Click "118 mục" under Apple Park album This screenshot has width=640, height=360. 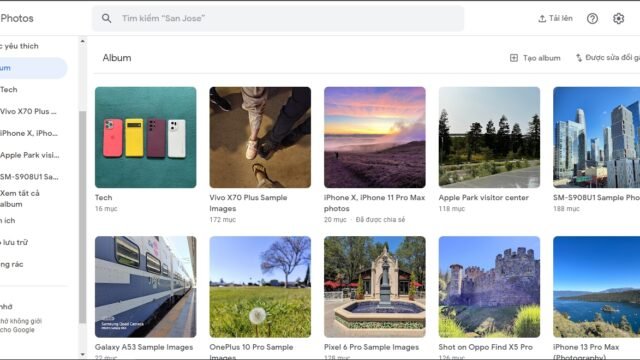(x=452, y=209)
